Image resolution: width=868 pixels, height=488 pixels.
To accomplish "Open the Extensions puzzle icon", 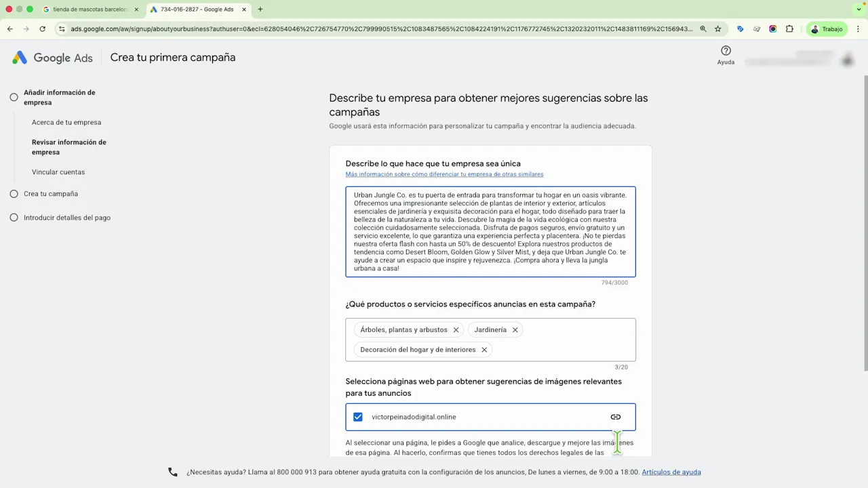I will pyautogui.click(x=789, y=29).
